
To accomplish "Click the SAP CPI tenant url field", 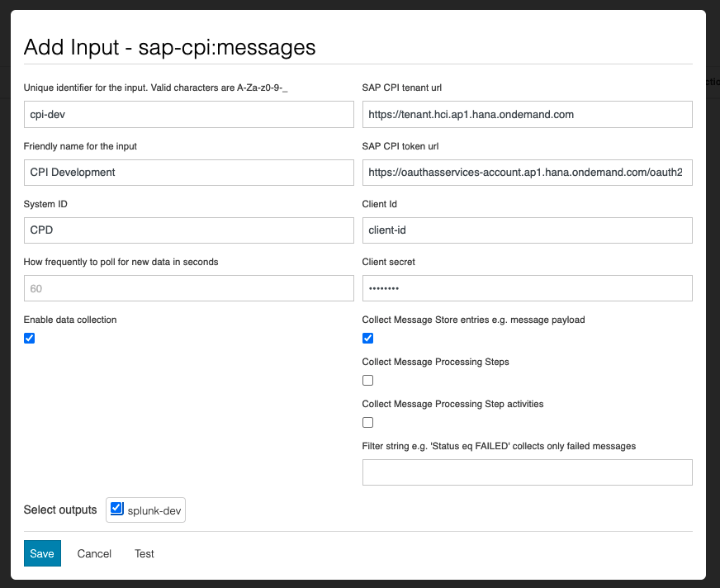I will tap(527, 115).
